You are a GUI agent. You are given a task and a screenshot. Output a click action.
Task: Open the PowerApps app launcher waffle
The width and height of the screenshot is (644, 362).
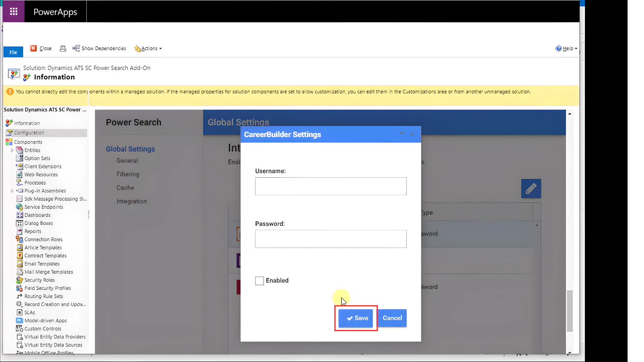pos(13,11)
